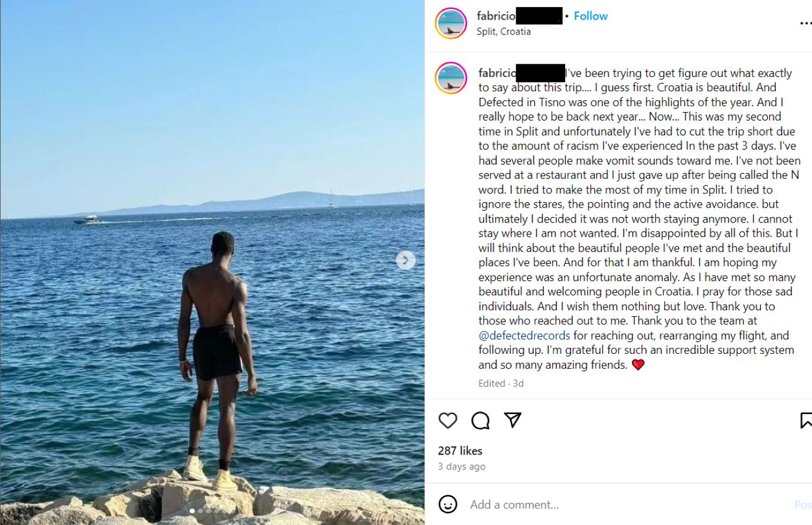Click the fabricio username in header
The width and height of the screenshot is (812, 525).
point(519,16)
